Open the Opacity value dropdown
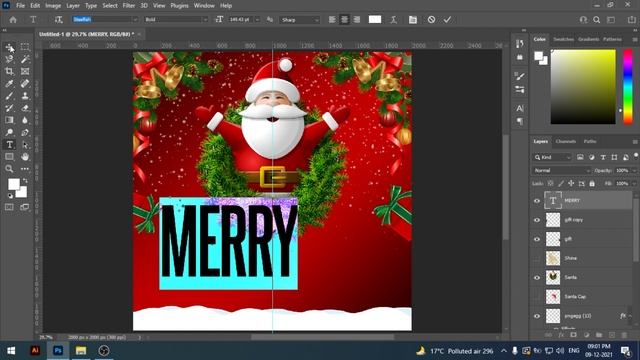This screenshot has height=360, width=640. point(634,170)
